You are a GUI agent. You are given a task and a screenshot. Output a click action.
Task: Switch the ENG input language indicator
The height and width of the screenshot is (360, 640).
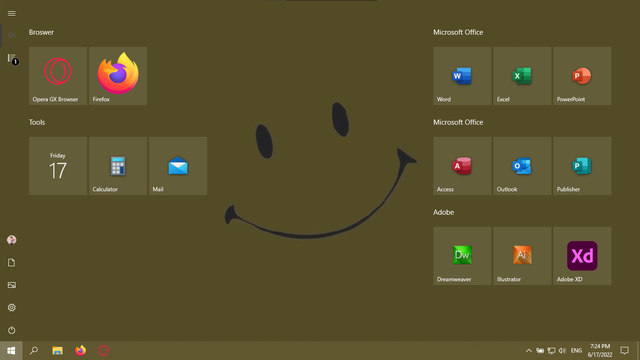click(576, 351)
